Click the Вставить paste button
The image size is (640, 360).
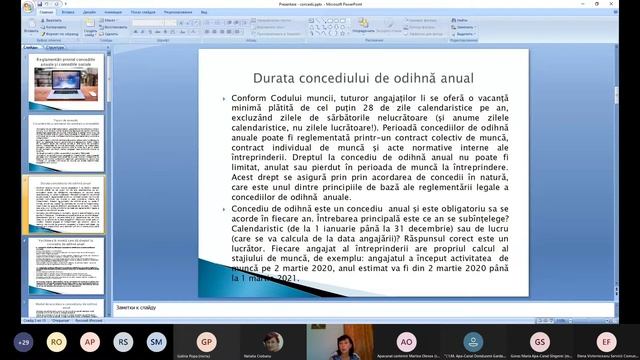[x=31, y=26]
